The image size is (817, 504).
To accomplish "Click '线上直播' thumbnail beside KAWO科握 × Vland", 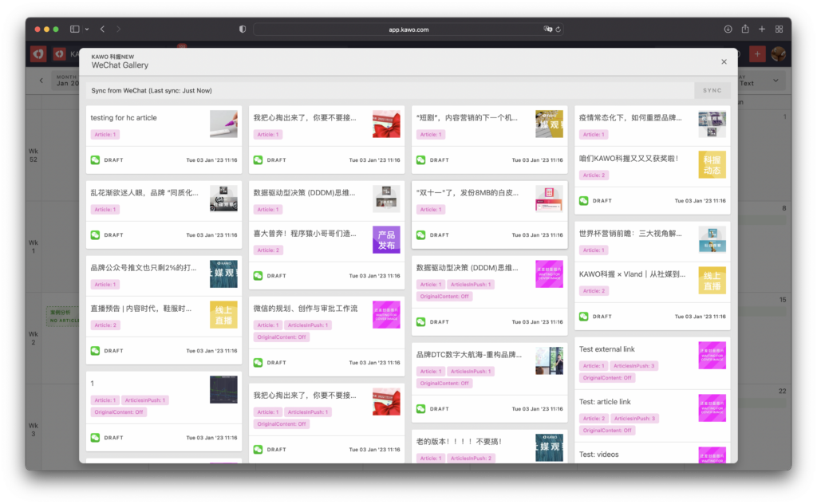I will click(712, 280).
